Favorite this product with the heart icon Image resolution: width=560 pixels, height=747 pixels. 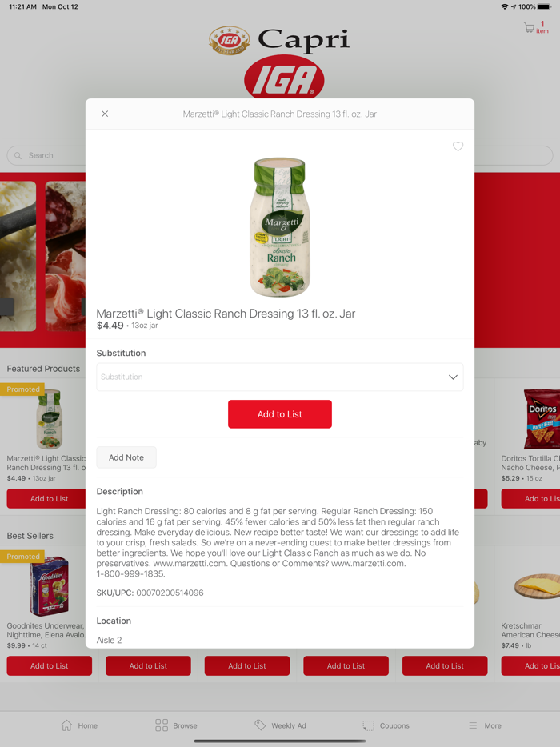pos(458,146)
